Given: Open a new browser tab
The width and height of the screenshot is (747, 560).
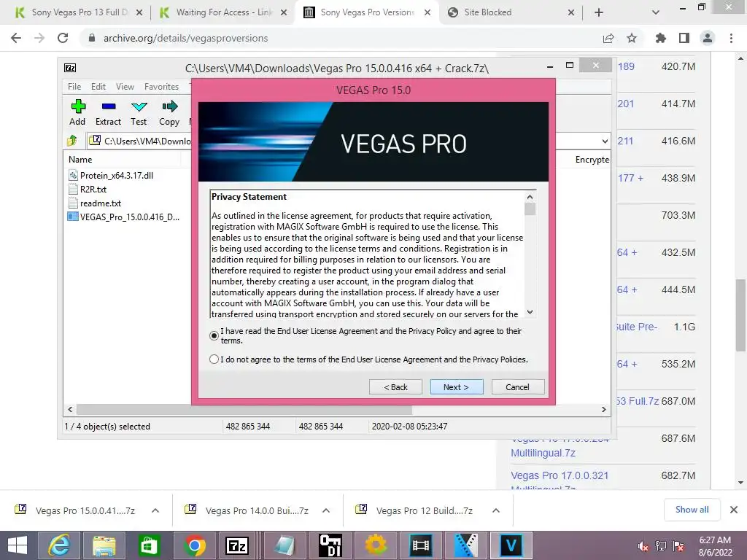Looking at the screenshot, I should [599, 12].
